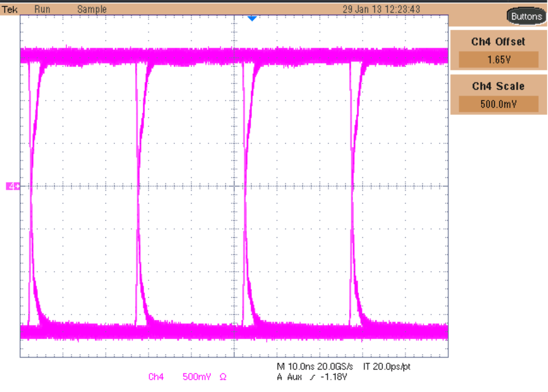Open the Ch4 Offset dropdown
The height and width of the screenshot is (392, 548).
pyautogui.click(x=499, y=42)
